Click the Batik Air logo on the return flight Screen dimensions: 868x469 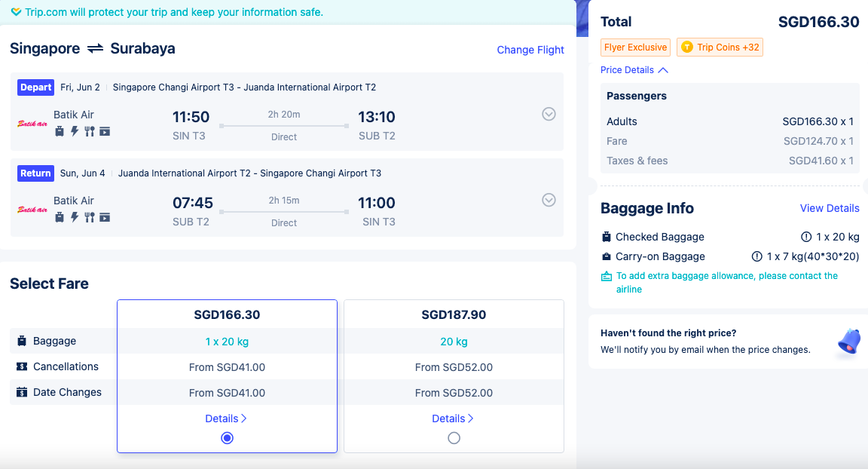(x=32, y=210)
